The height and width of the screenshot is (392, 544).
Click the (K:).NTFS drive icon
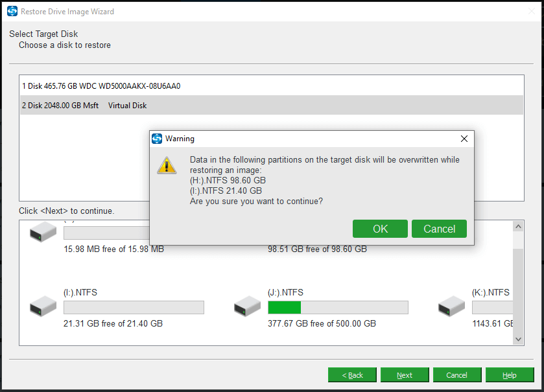451,306
